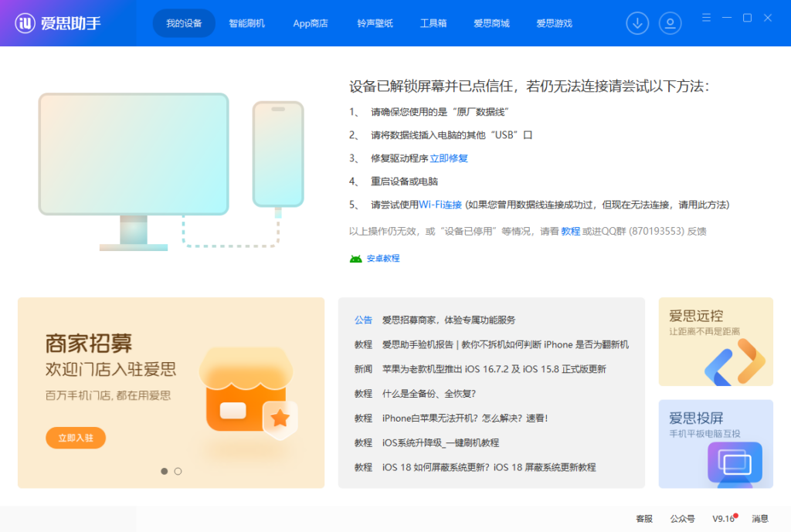Click the orange store illustration in banner
Screen dimensions: 791x532
(x=249, y=392)
